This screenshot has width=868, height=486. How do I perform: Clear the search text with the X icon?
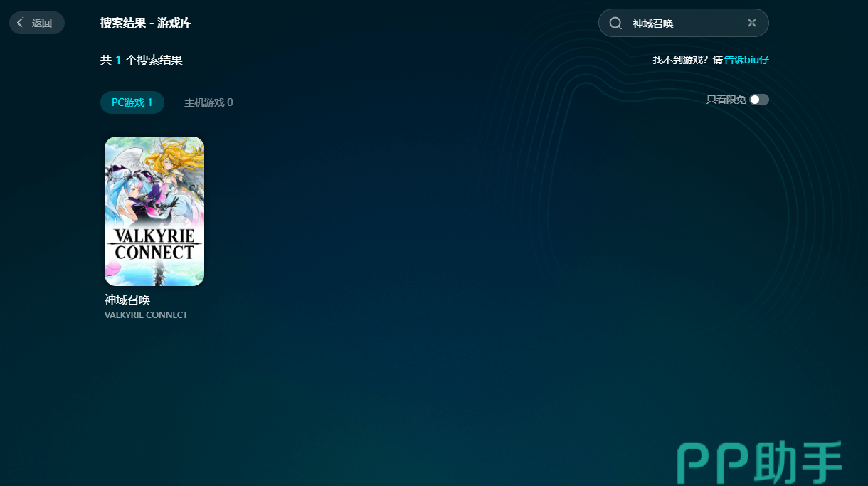pos(752,23)
